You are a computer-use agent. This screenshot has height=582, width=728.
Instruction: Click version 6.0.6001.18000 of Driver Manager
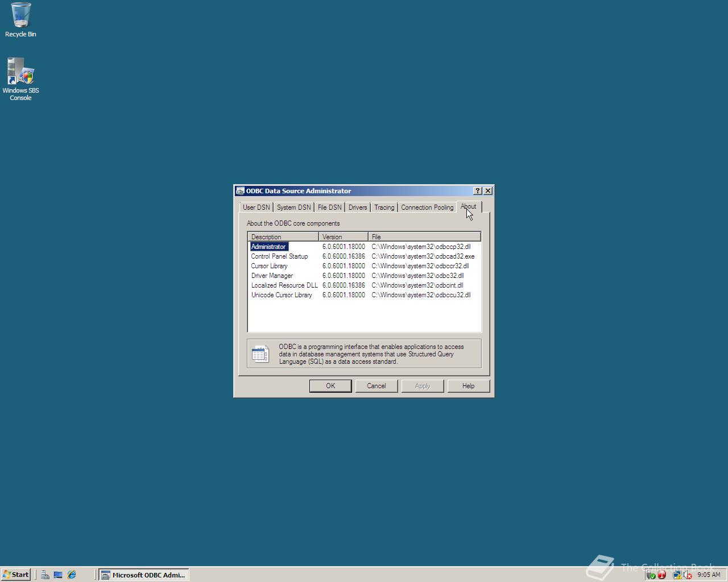pos(344,276)
